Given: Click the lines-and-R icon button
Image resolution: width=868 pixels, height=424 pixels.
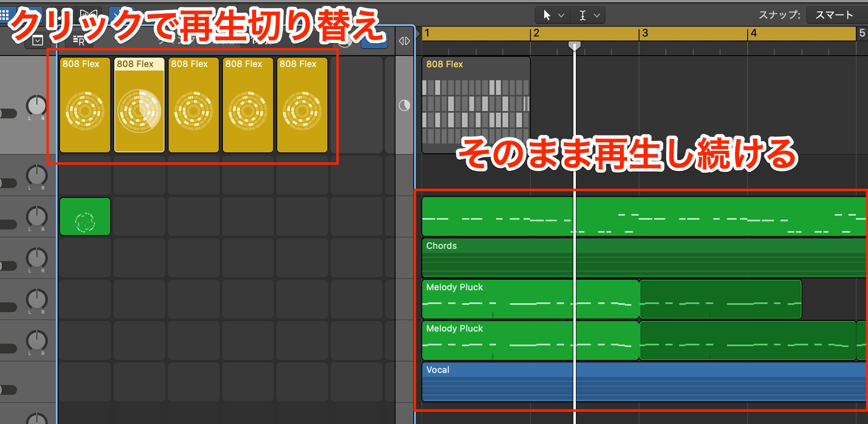Looking at the screenshot, I should 78,41.
